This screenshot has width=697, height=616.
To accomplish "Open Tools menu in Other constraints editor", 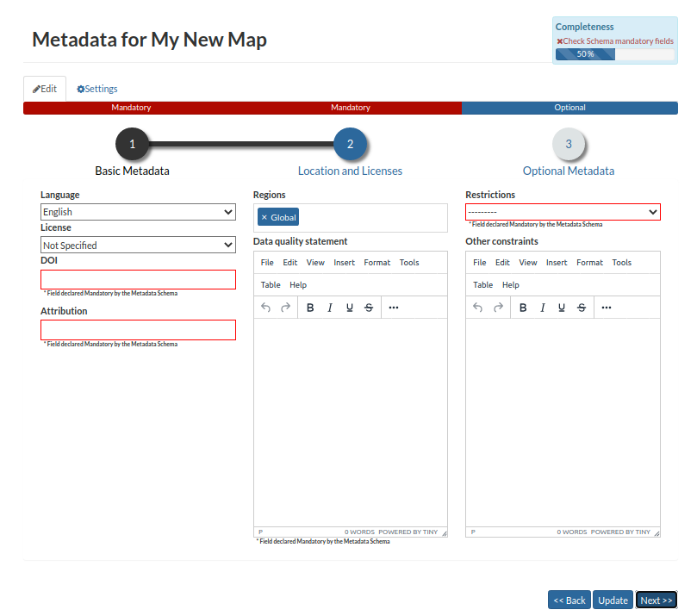I will tap(621, 262).
